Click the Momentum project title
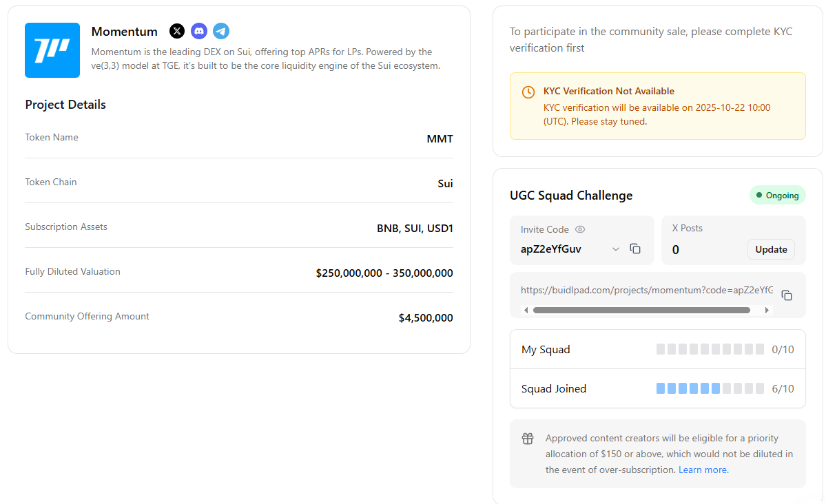 pyautogui.click(x=124, y=32)
